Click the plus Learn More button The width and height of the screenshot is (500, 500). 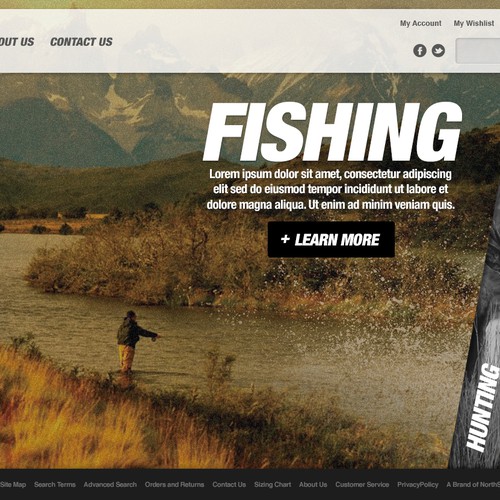(x=331, y=239)
